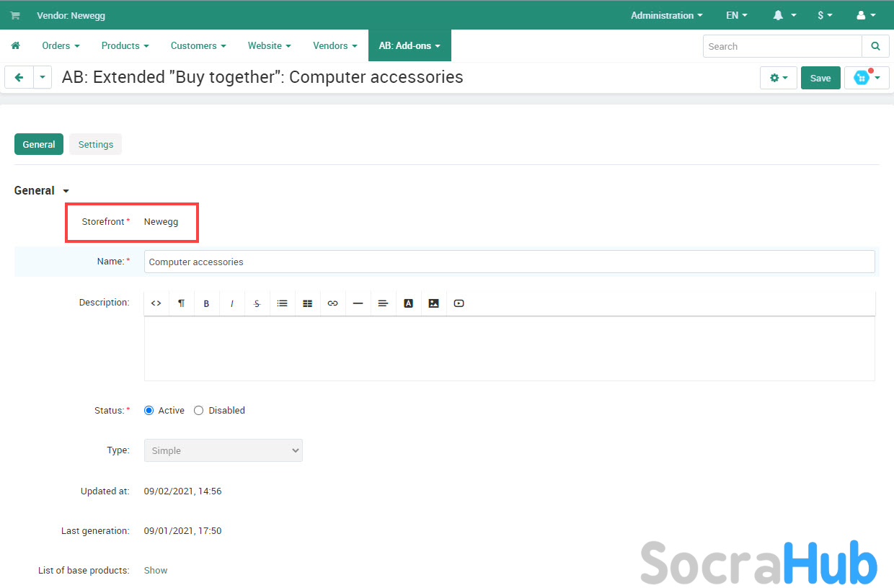Switch to the General tab
This screenshot has height=588, width=894.
coord(39,144)
